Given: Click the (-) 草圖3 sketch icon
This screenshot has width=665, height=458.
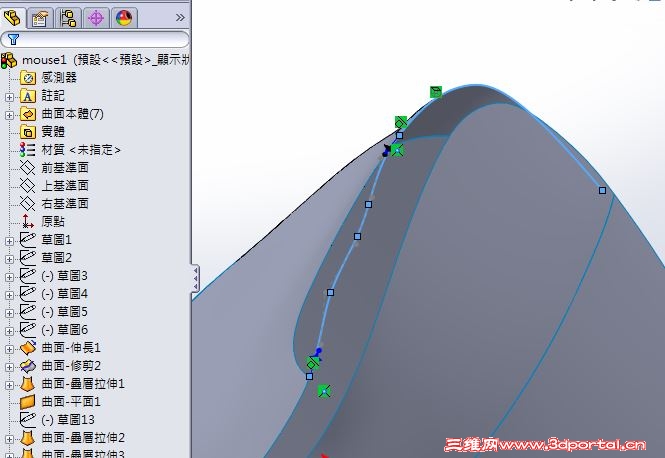Looking at the screenshot, I should click(x=28, y=275).
